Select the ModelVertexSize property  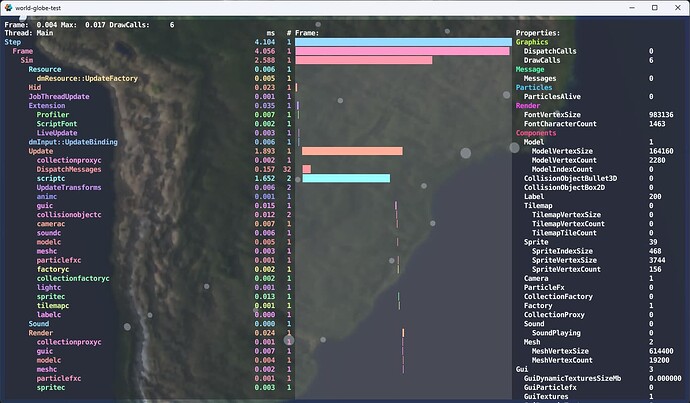point(562,151)
